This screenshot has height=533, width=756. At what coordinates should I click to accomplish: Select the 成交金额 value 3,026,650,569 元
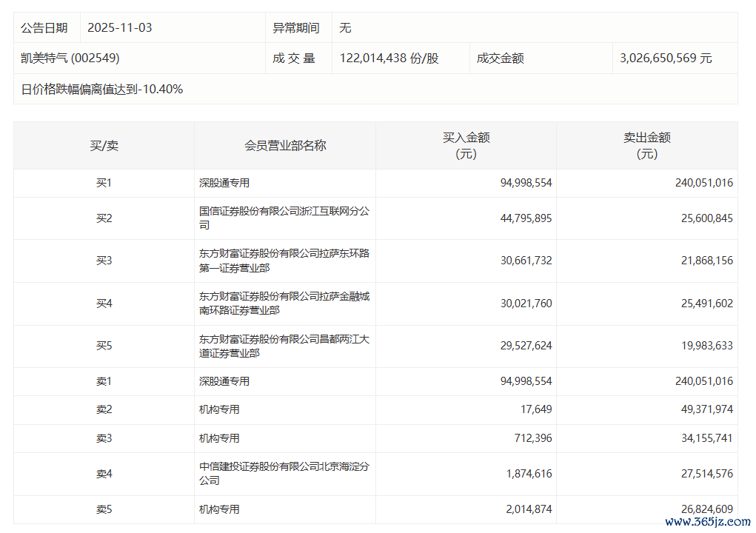pyautogui.click(x=665, y=58)
